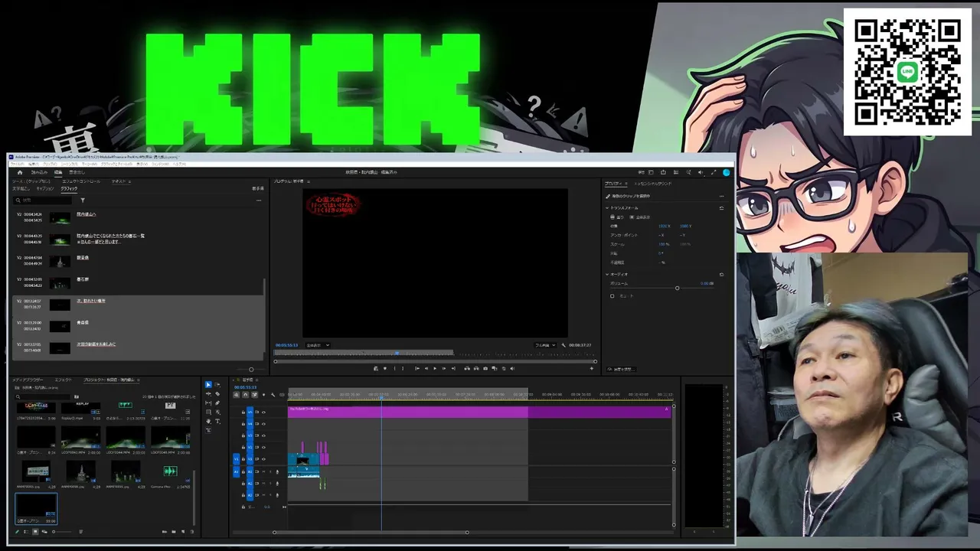Viewport: 980px width, 551px height.
Task: Open the テキスト panel hamburger menu
Action: click(x=129, y=181)
